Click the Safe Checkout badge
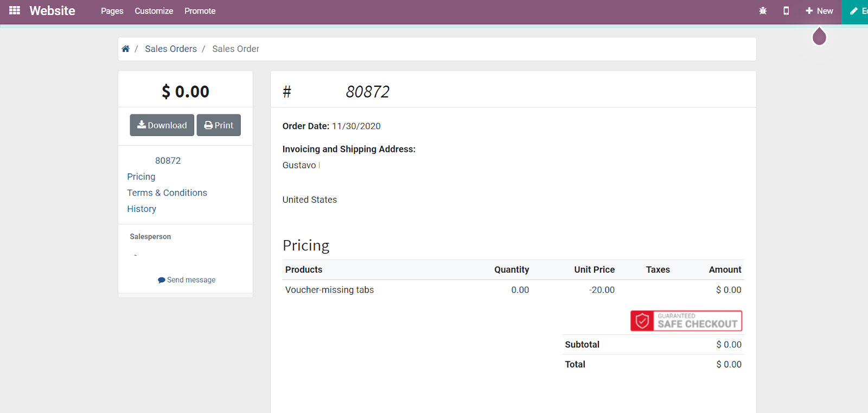Viewport: 868px width, 413px height. (686, 321)
